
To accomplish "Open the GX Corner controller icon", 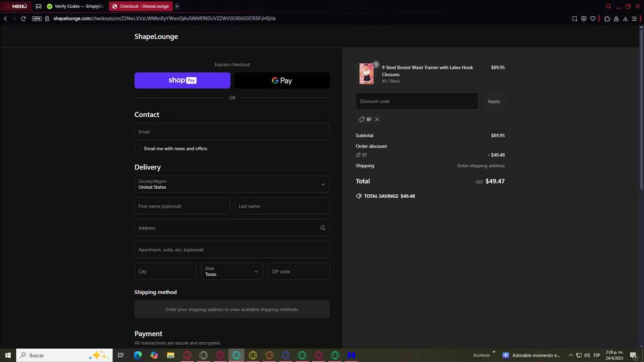I will coord(39,6).
